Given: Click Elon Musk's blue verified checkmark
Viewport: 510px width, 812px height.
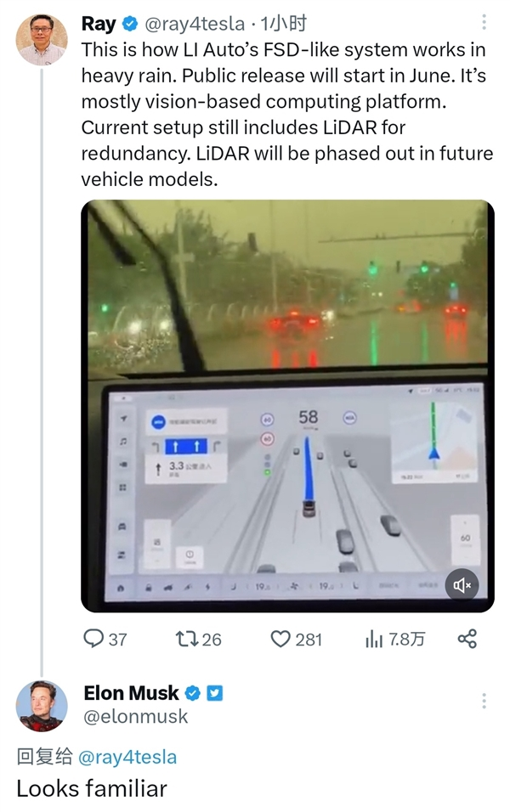Looking at the screenshot, I should [194, 693].
